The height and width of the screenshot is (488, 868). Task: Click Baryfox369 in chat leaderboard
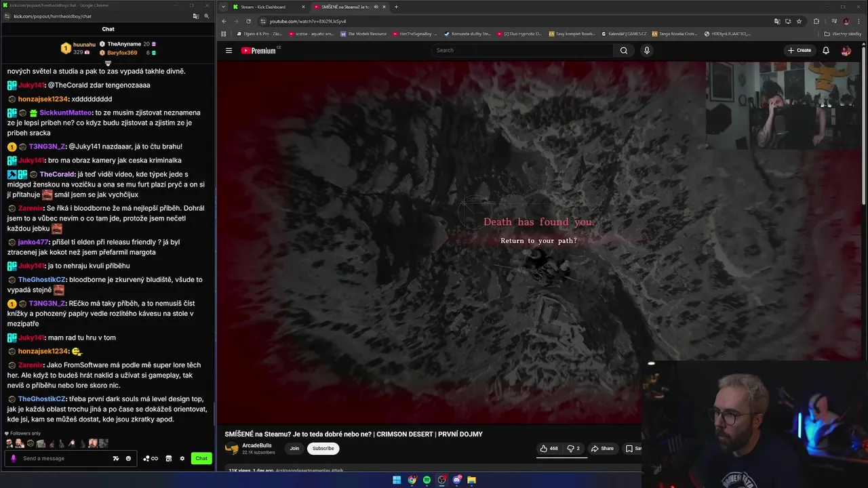click(122, 53)
